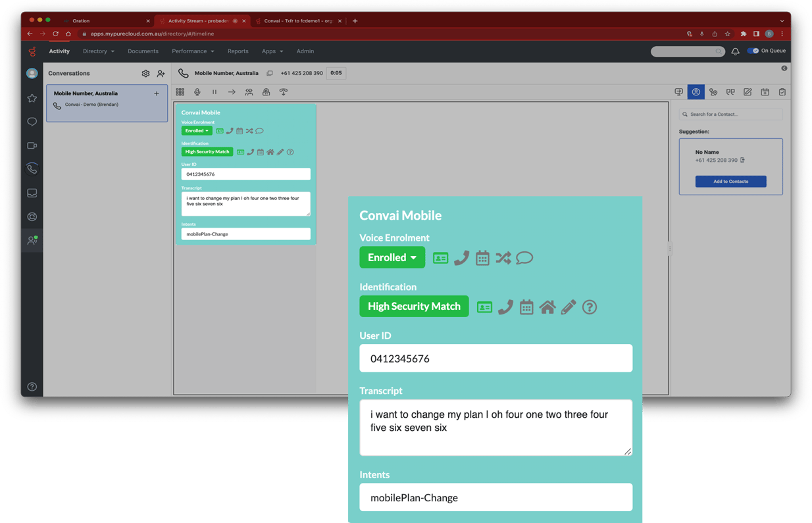Open a new Chrome tab with plus button

coord(355,21)
